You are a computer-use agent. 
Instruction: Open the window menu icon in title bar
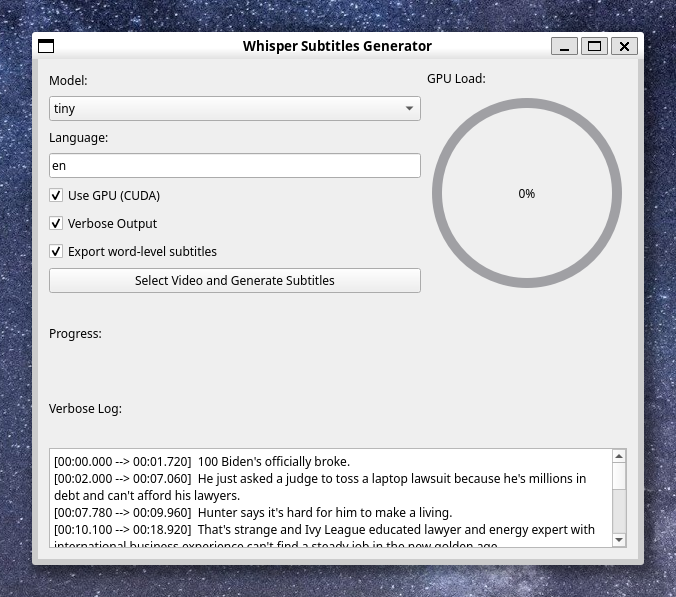point(46,46)
